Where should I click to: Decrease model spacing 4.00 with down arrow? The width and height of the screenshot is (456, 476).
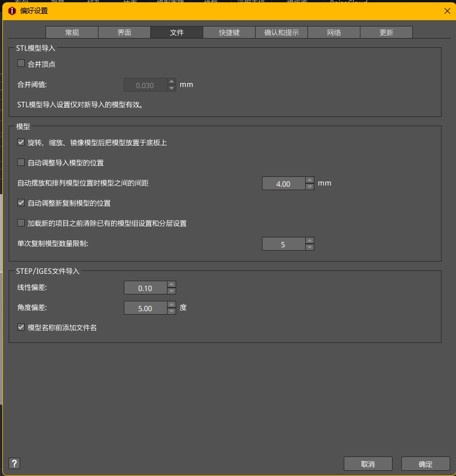309,186
